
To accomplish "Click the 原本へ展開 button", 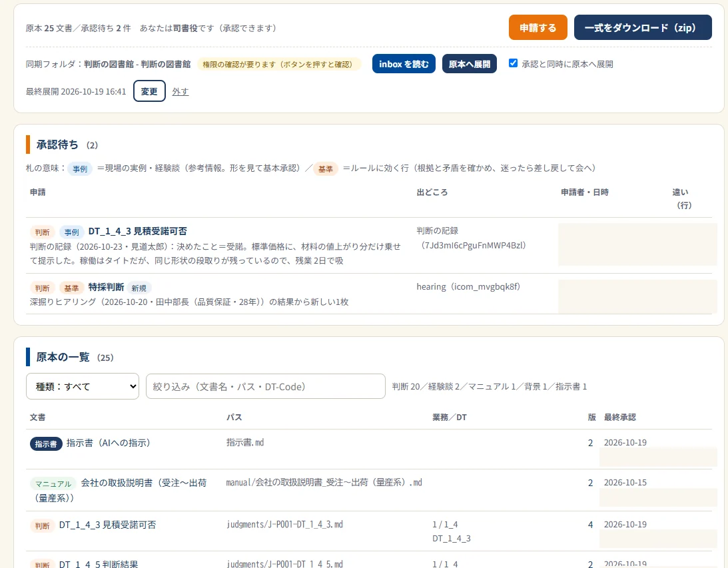I will click(470, 64).
